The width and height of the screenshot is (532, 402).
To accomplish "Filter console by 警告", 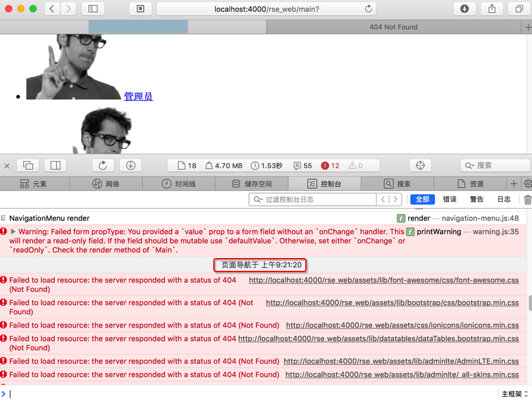I will (x=477, y=199).
